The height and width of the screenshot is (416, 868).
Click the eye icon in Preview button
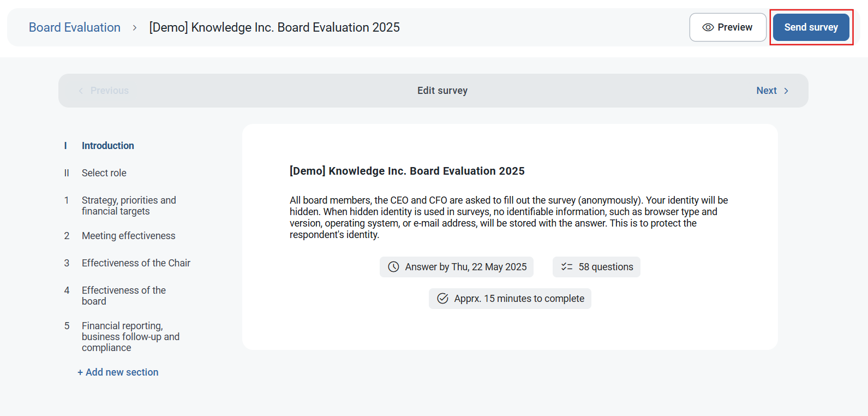pyautogui.click(x=708, y=27)
